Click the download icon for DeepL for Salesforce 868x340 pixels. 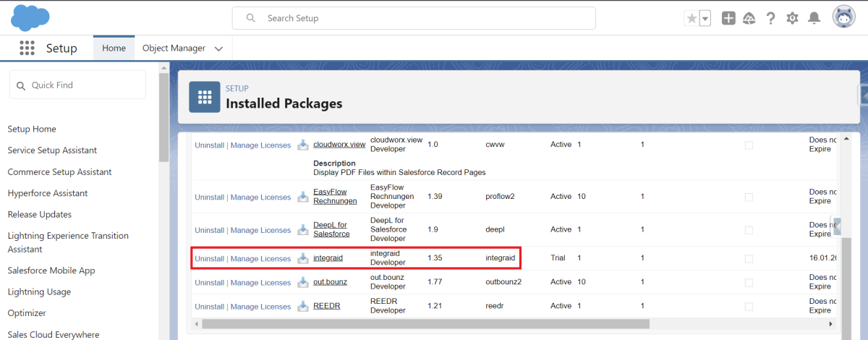click(x=303, y=230)
